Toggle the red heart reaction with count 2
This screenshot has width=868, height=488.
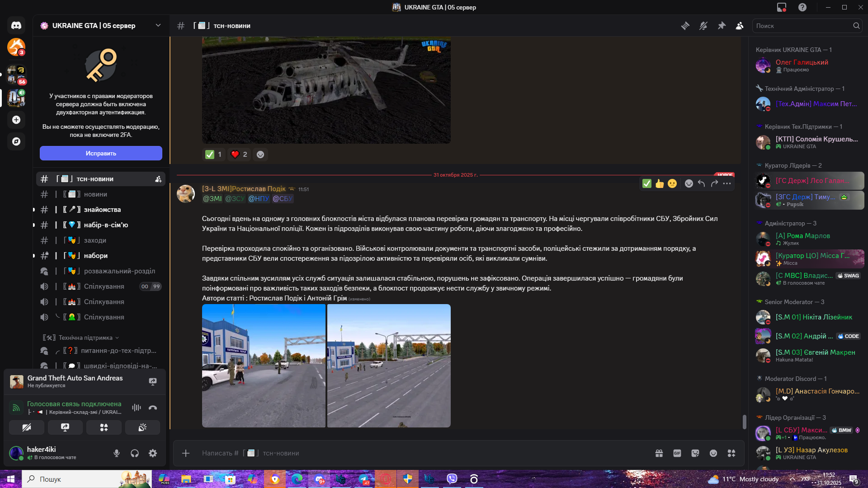[x=239, y=155]
